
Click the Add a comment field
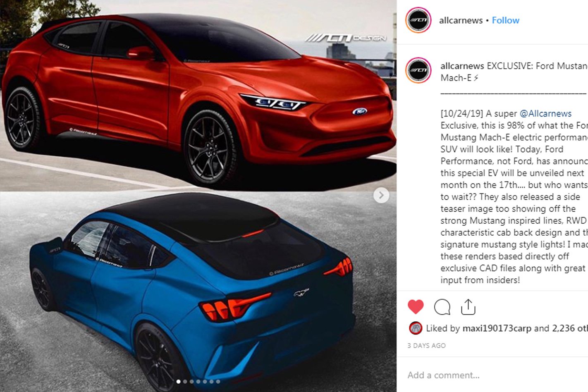492,375
